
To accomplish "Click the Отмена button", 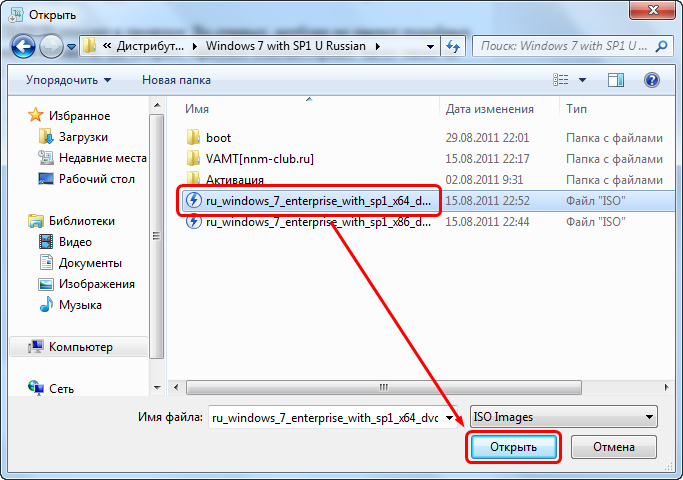I will coord(614,447).
